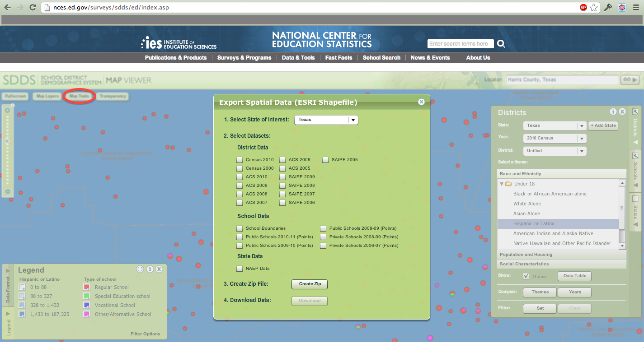The image size is (644, 348).
Task: Click the Schools magnifier icon on the right edge
Action: [635, 156]
